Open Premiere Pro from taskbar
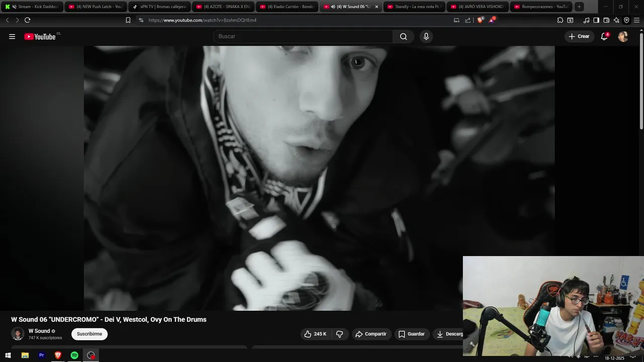 click(41, 355)
